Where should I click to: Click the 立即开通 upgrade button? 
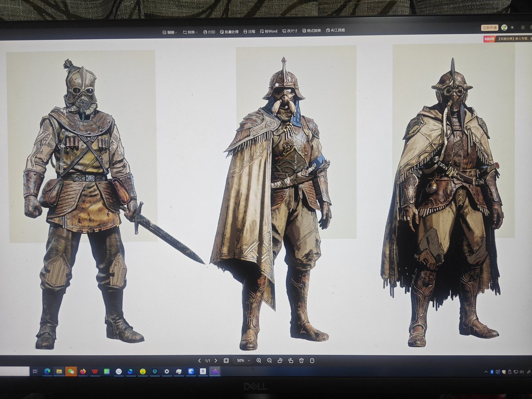pos(489,27)
